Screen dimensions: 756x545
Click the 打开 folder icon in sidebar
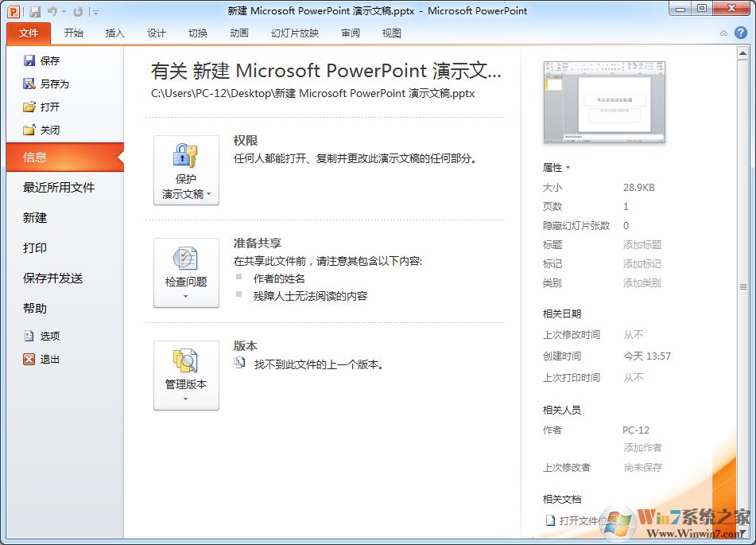(x=28, y=107)
